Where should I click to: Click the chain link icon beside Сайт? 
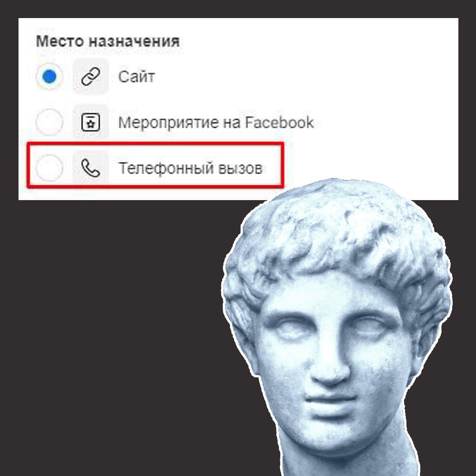pos(90,77)
